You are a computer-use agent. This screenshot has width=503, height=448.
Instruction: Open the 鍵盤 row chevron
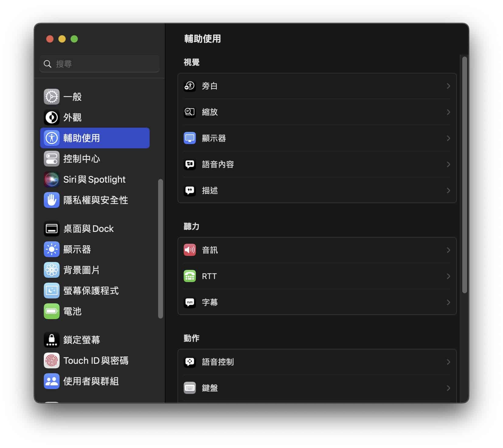[448, 388]
